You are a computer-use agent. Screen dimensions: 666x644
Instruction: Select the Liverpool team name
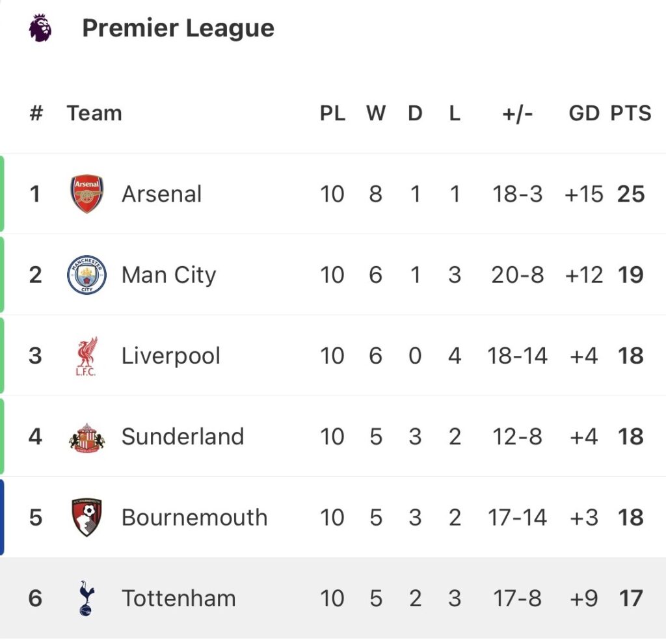click(x=171, y=356)
